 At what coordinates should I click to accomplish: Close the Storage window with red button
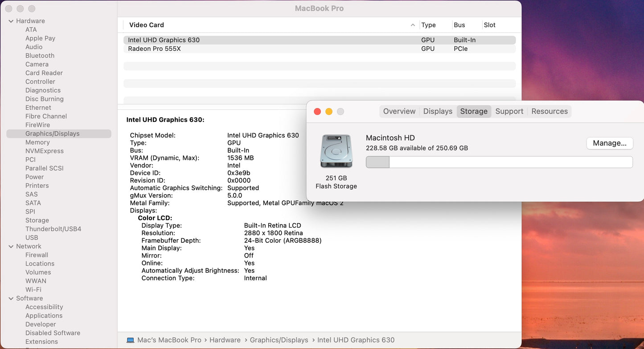(317, 112)
